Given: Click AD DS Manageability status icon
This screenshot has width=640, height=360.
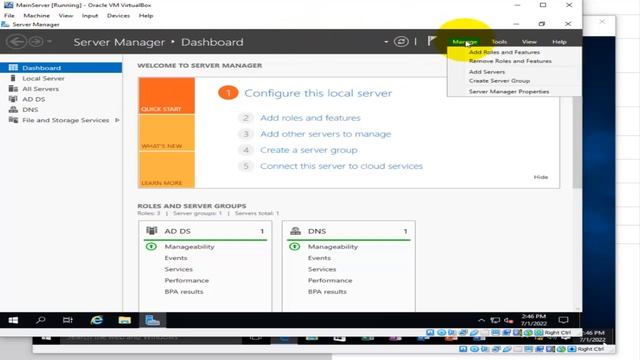Looking at the screenshot, I should (151, 247).
